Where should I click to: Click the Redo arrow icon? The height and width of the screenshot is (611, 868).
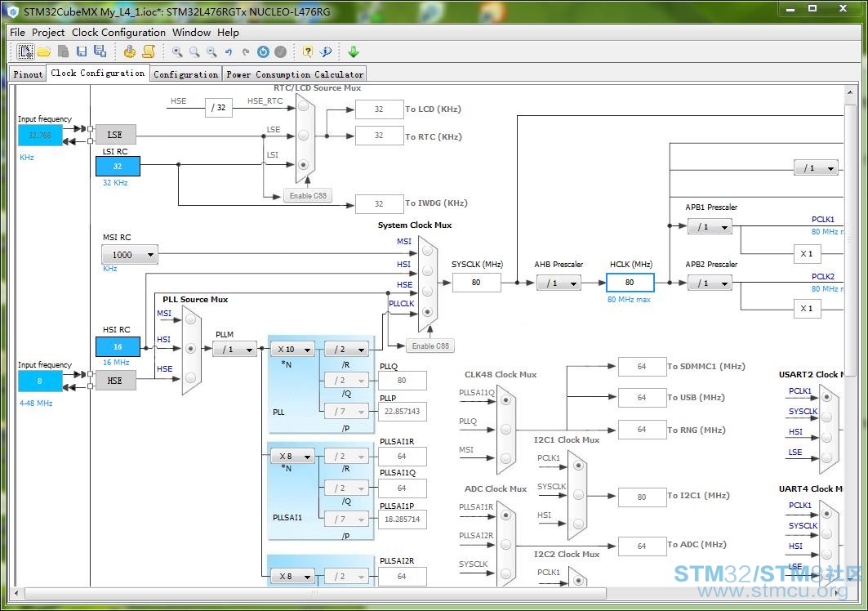pos(246,52)
